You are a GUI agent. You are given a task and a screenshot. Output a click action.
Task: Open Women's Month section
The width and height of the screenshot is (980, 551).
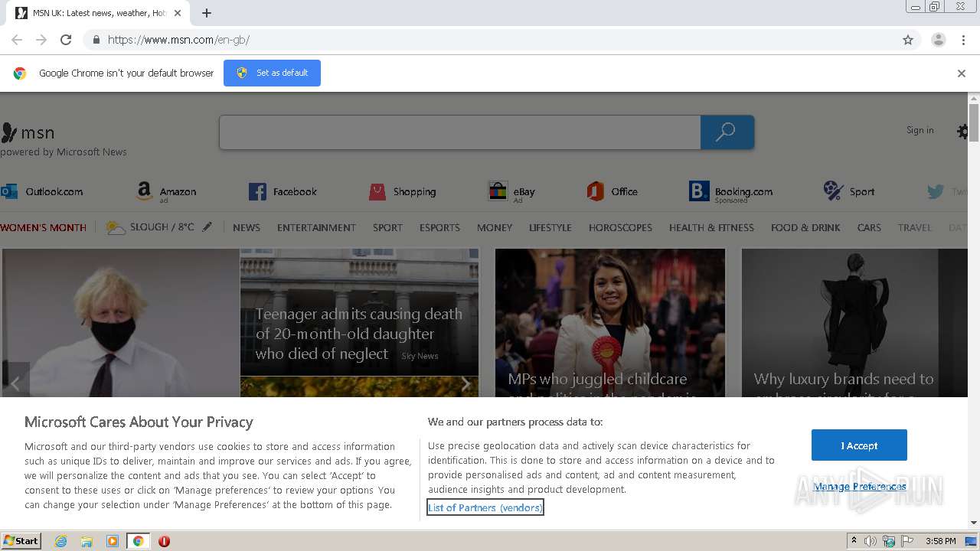coord(44,227)
